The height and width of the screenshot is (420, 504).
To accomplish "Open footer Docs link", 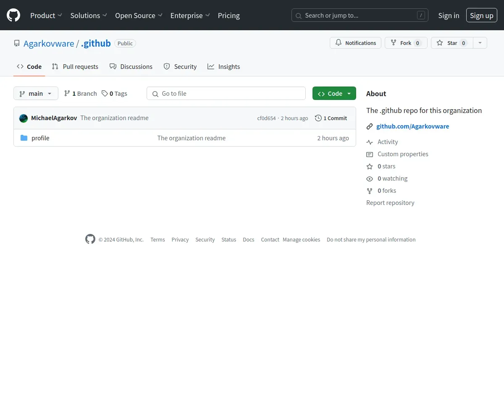I will (249, 239).
